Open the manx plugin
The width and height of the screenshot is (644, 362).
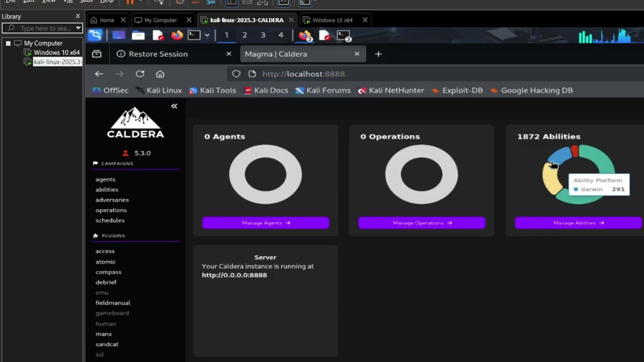(x=104, y=334)
